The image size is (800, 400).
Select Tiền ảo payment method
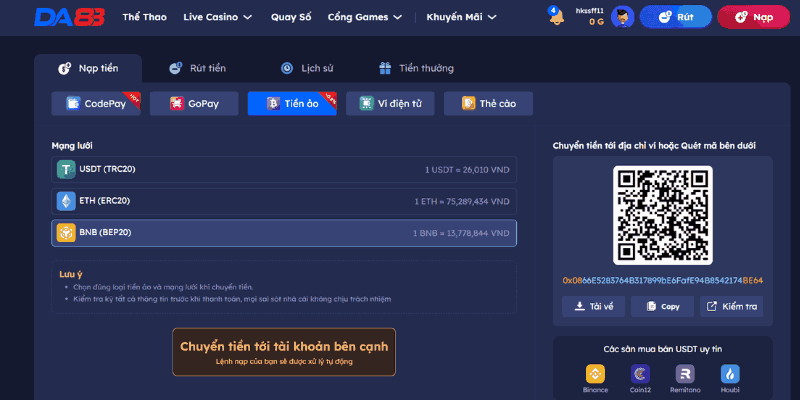click(292, 104)
